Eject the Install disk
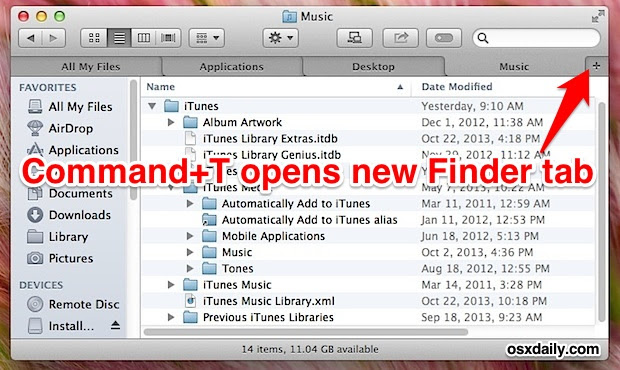The width and height of the screenshot is (620, 370). tap(115, 325)
